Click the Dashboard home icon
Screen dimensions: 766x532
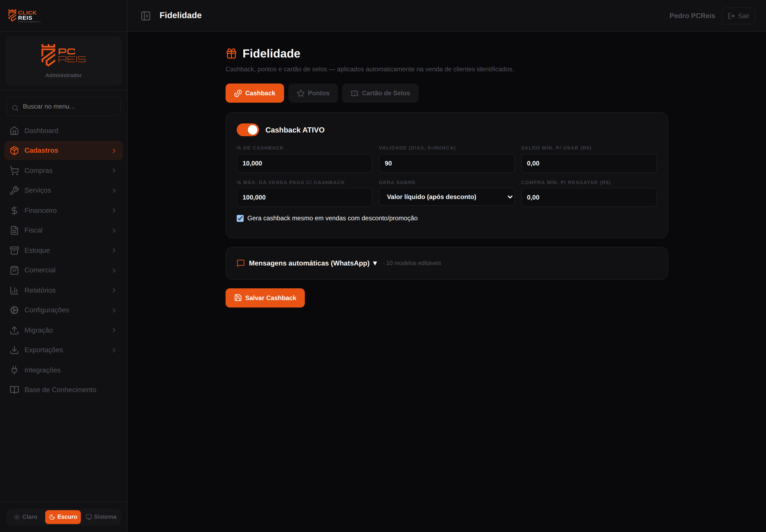tap(14, 131)
